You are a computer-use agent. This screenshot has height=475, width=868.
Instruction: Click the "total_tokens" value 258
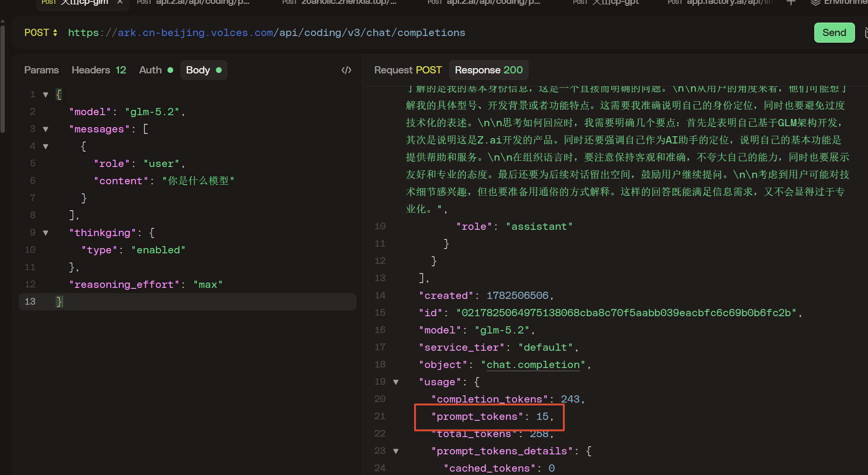(539, 434)
